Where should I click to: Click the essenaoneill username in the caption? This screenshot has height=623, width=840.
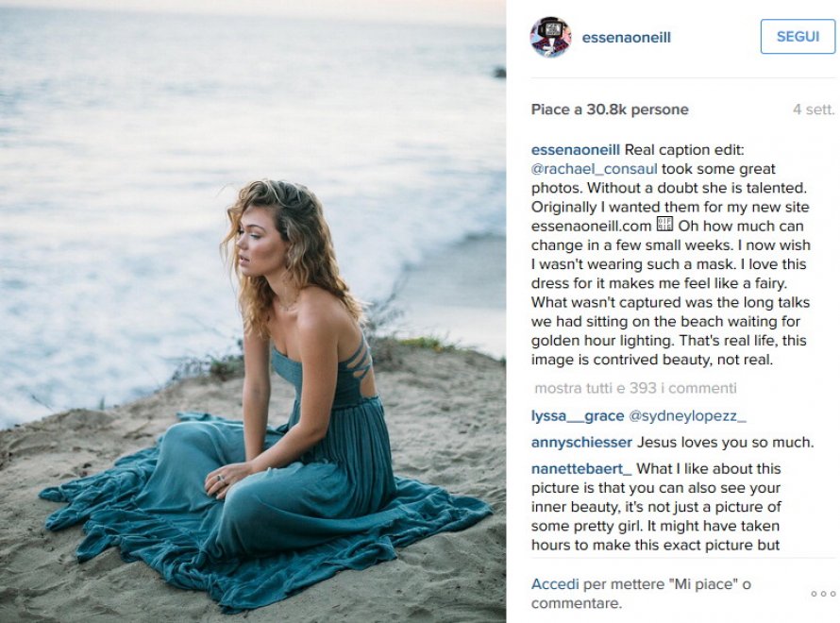[x=576, y=150]
